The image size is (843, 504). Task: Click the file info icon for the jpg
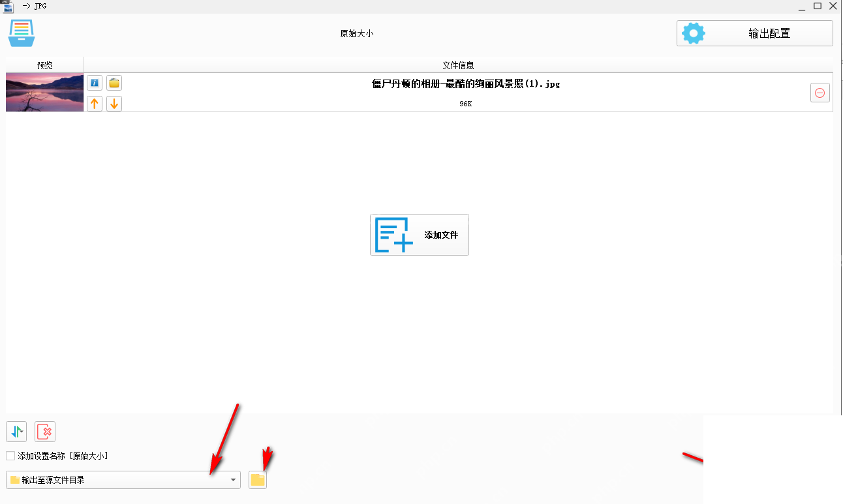(95, 83)
